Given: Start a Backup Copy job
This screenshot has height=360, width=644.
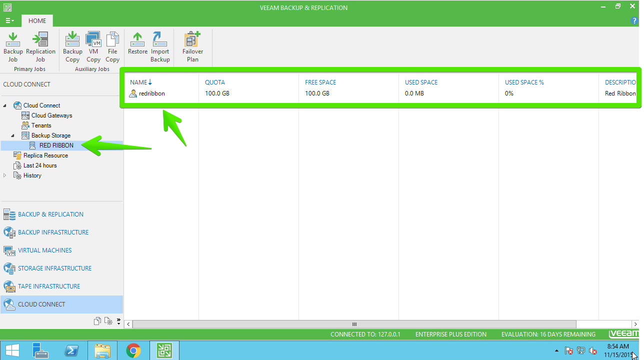Looking at the screenshot, I should 72,47.
